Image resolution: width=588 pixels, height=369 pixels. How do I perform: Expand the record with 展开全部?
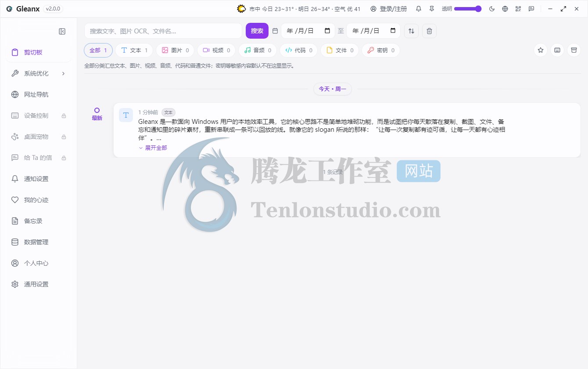[x=153, y=148]
